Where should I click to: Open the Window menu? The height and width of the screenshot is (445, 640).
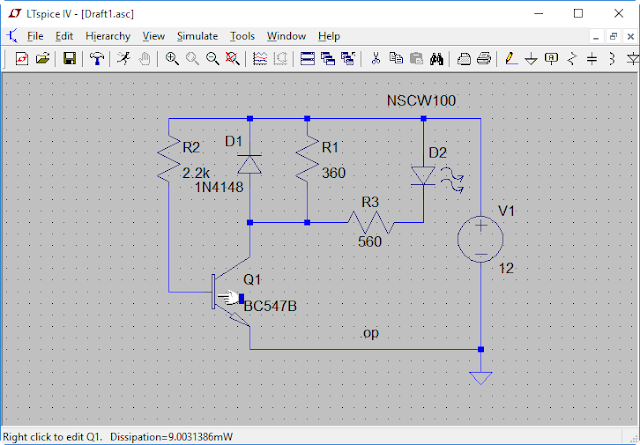click(286, 36)
